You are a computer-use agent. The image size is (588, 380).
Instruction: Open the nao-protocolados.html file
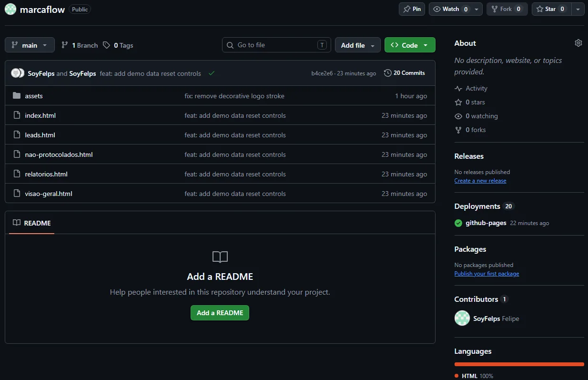pyautogui.click(x=59, y=154)
